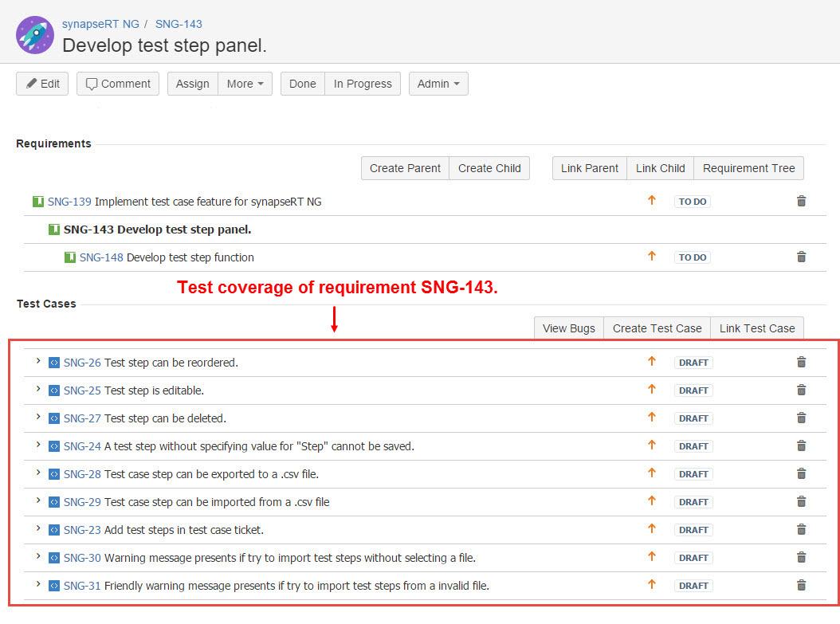The width and height of the screenshot is (840, 624).
Task: Open the More dropdown menu
Action: (245, 84)
